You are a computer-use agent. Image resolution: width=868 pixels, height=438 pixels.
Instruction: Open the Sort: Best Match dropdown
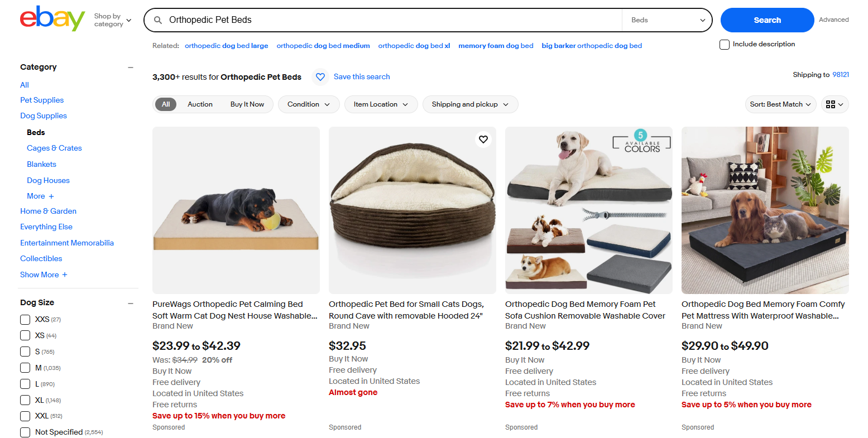coord(780,104)
